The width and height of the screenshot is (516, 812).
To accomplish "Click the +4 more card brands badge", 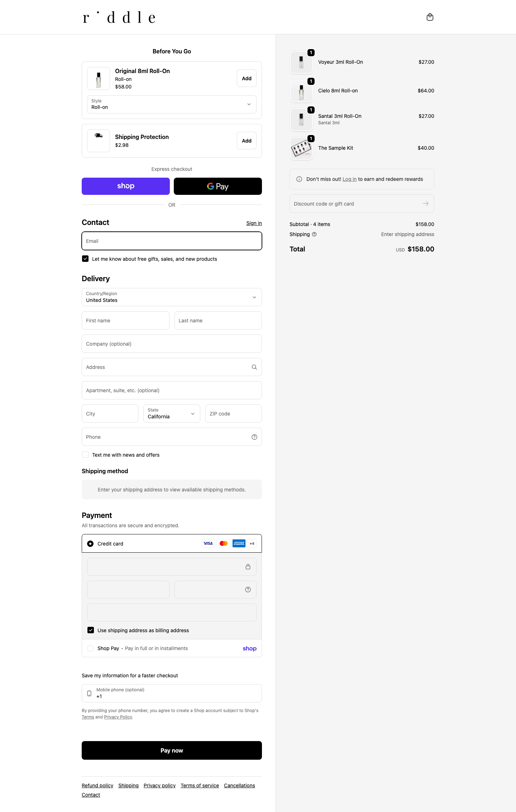I will pyautogui.click(x=252, y=543).
